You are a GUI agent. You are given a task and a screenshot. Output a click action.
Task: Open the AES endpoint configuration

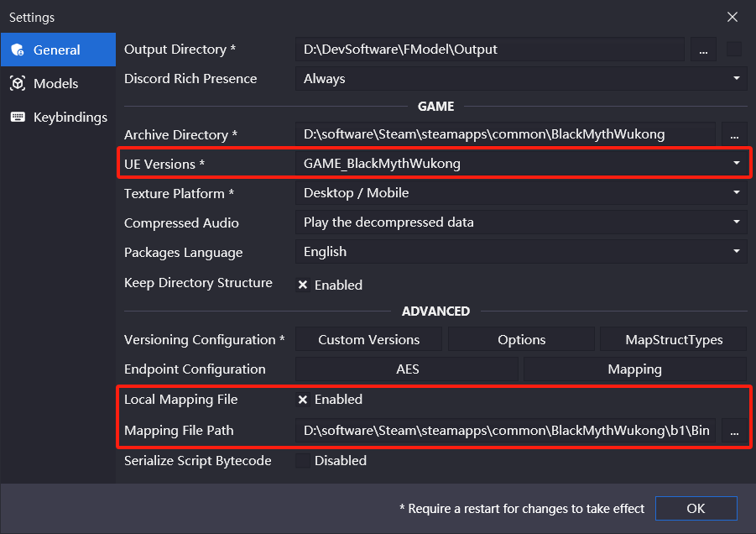click(x=407, y=369)
